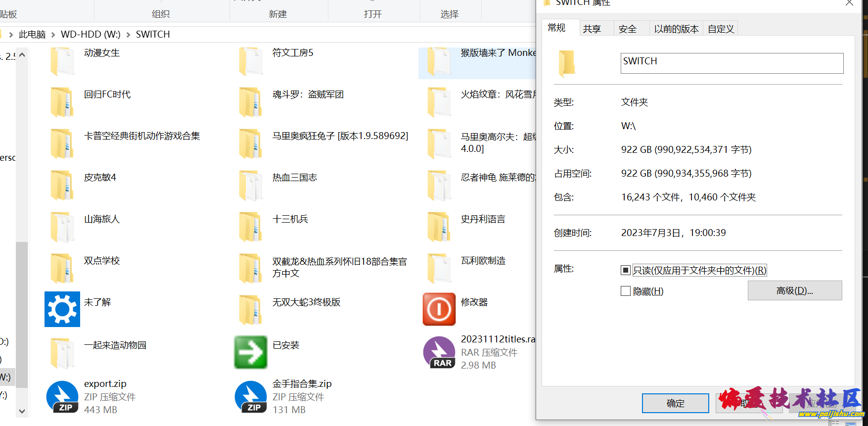Navigate to 此电脑 in address bar
The image size is (868, 426).
tap(32, 34)
